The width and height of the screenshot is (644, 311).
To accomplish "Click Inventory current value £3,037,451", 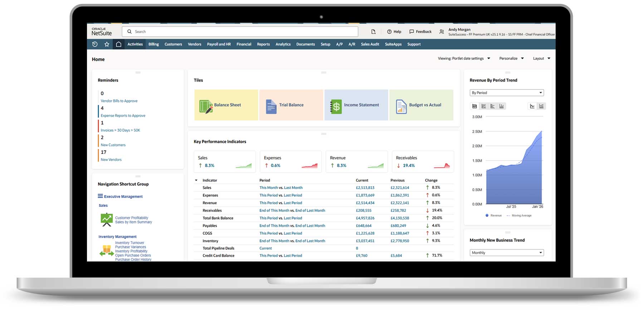I will (365, 241).
